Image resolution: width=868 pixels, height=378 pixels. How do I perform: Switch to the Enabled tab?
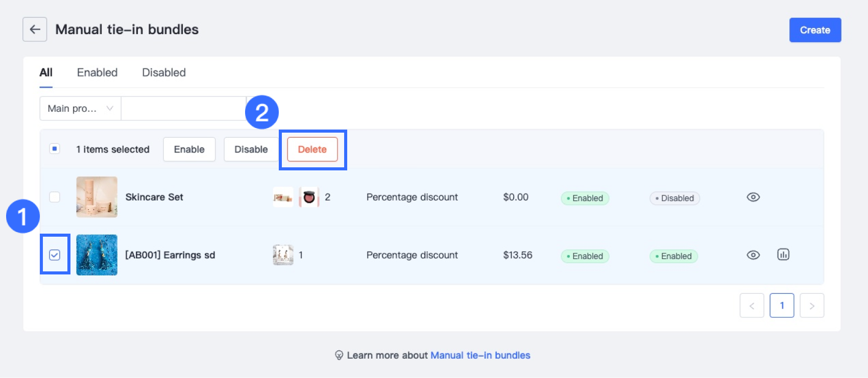[x=97, y=72]
